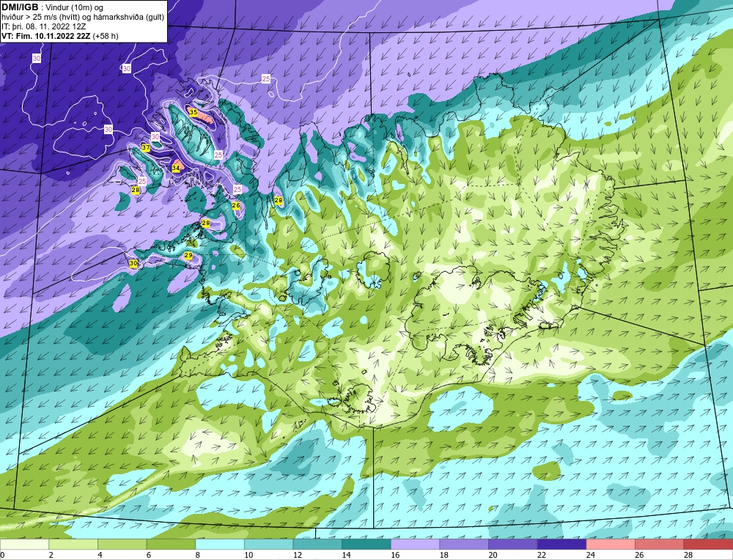The height and width of the screenshot is (560, 733).
Task: Select the medium purple 18–20 m/s legend swatch
Action: coord(464,544)
